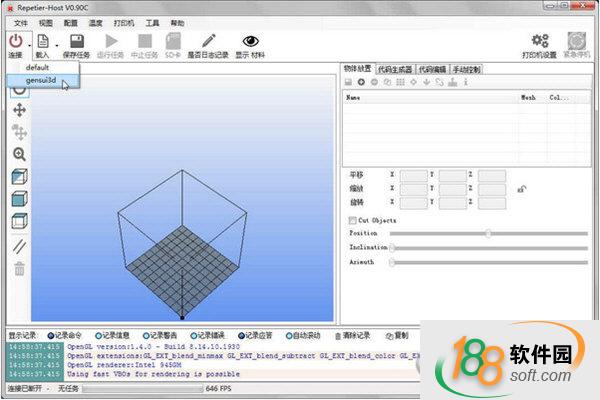The height and width of the screenshot is (400, 600).
Task: Click the trash can icon in sidebar
Action: click(x=19, y=268)
